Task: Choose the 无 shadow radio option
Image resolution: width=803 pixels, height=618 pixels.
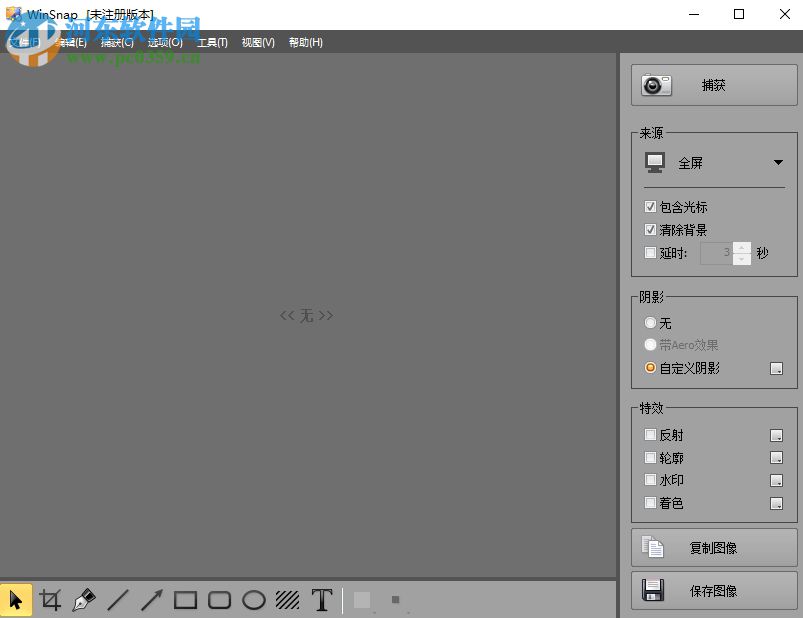Action: tap(650, 323)
